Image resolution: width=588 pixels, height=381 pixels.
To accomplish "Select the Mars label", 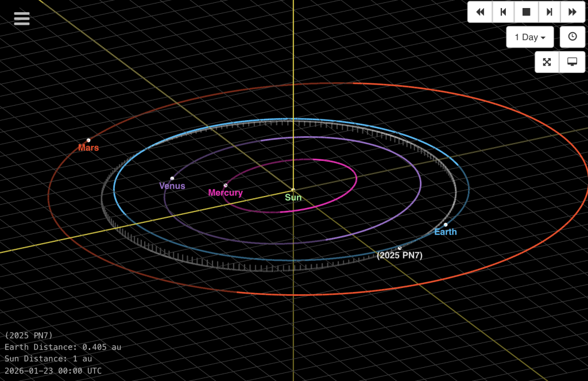I will pyautogui.click(x=88, y=148).
